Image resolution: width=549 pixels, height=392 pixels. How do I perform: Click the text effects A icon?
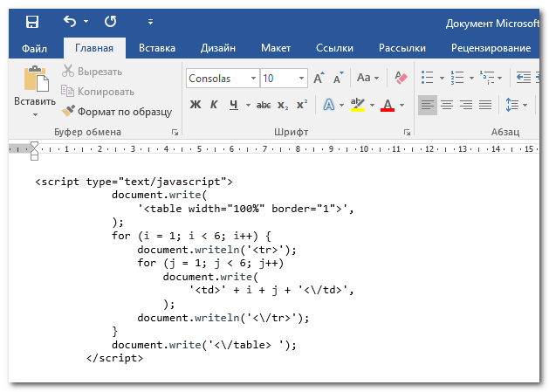pos(328,105)
